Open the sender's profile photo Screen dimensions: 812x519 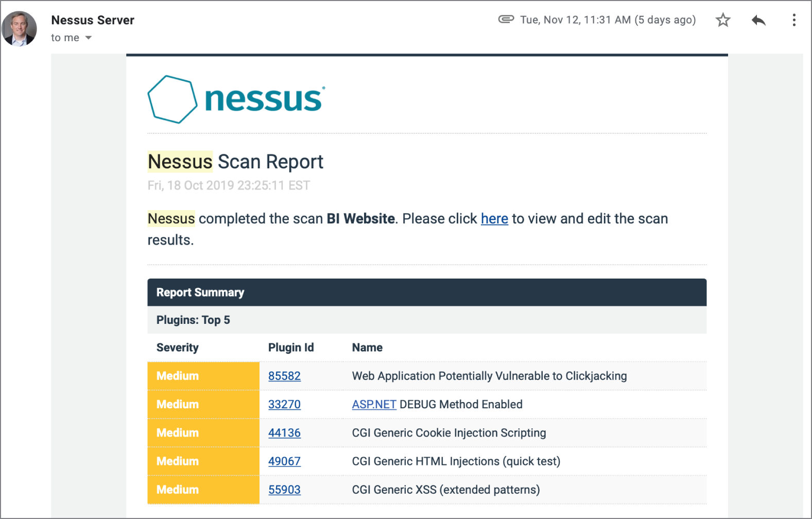click(x=19, y=29)
